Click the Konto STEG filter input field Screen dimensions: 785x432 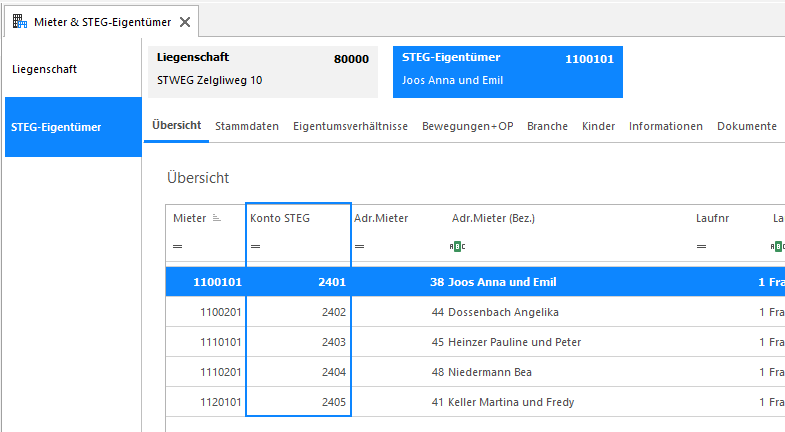[x=304, y=246]
